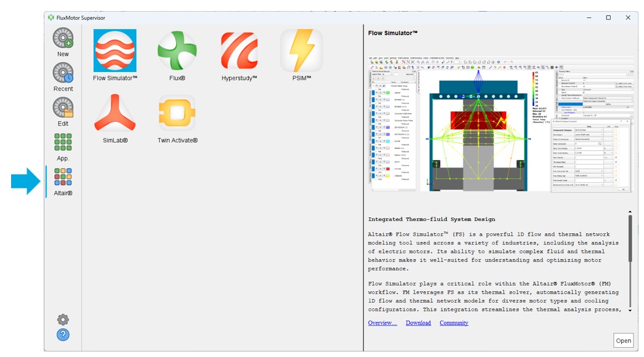This screenshot has height=357, width=644.
Task: Click 'Integrated Thermo-fluid System Design' heading text
Action: click(x=431, y=219)
